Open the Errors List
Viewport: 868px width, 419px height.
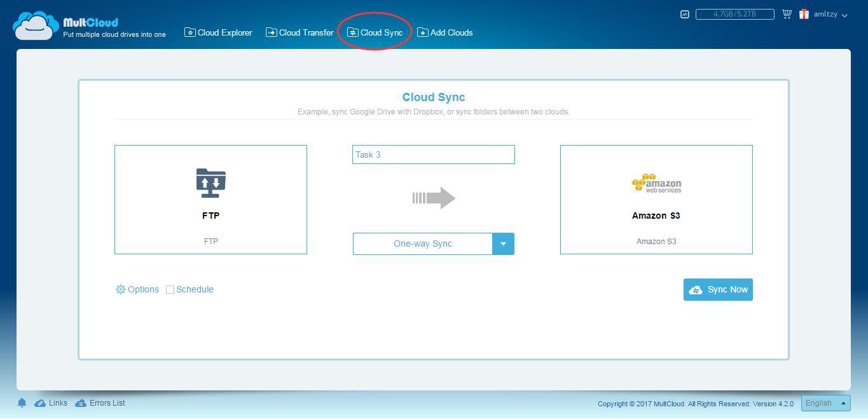click(100, 403)
